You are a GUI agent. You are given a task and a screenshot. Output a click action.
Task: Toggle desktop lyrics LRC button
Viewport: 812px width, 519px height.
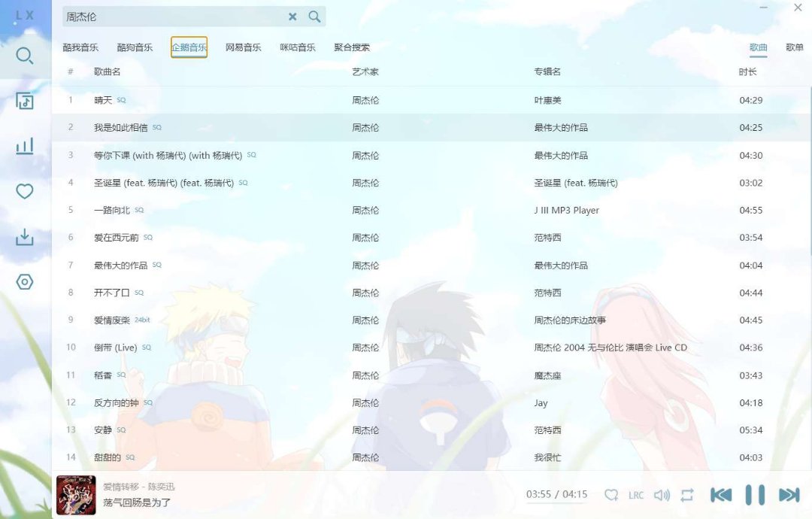[636, 495]
